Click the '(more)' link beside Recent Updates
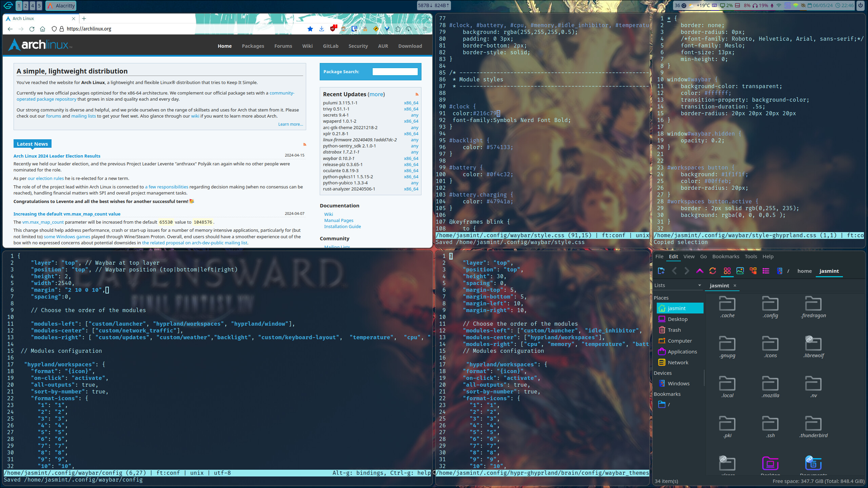 click(376, 94)
